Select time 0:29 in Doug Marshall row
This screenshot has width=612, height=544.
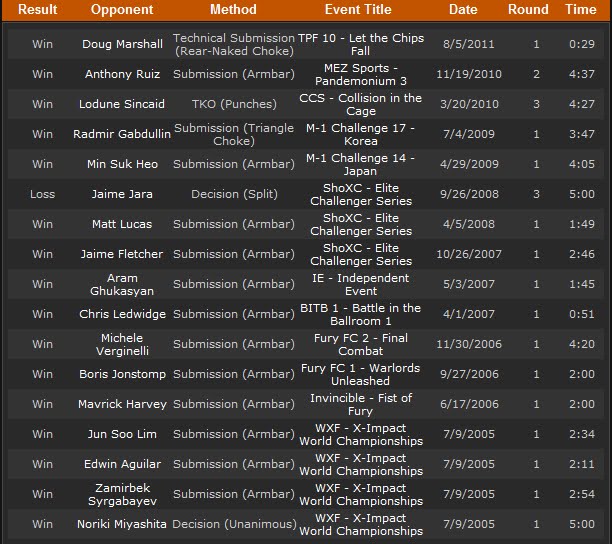tap(582, 44)
